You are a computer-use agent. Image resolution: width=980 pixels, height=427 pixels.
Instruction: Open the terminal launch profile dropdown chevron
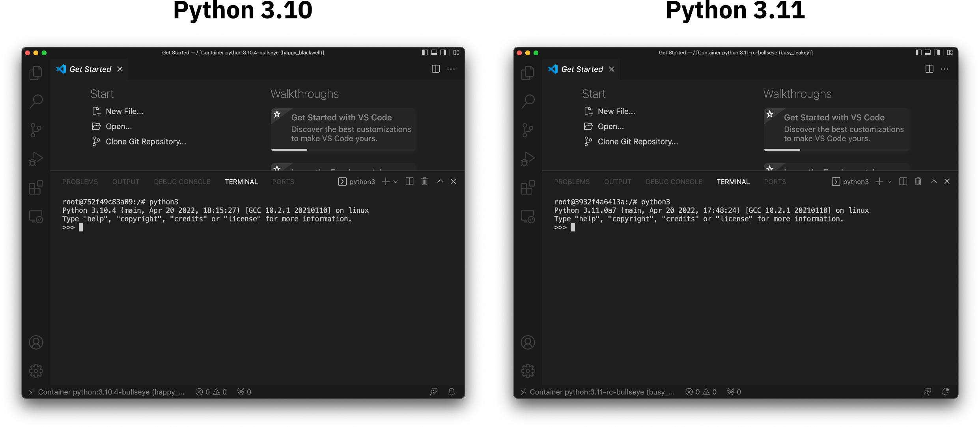(396, 181)
